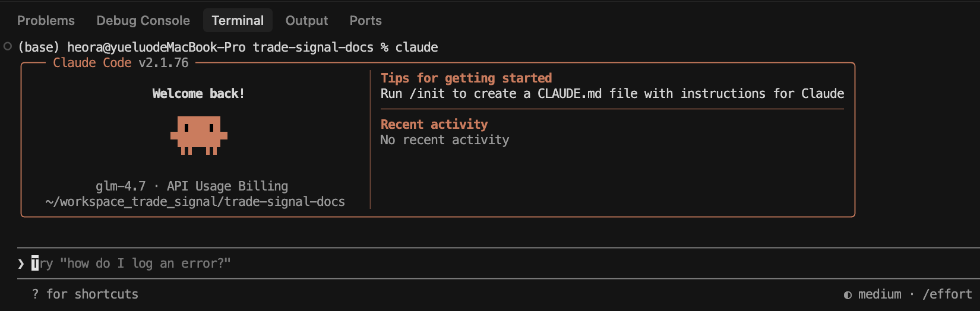Image resolution: width=980 pixels, height=311 pixels.
Task: Click the /effort command label
Action: (x=947, y=294)
